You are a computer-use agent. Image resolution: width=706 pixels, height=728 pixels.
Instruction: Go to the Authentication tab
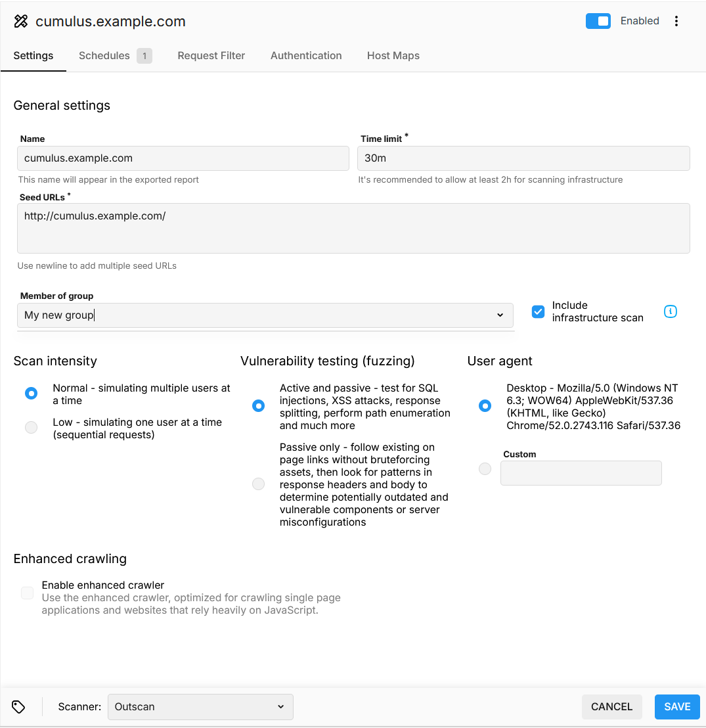(306, 56)
